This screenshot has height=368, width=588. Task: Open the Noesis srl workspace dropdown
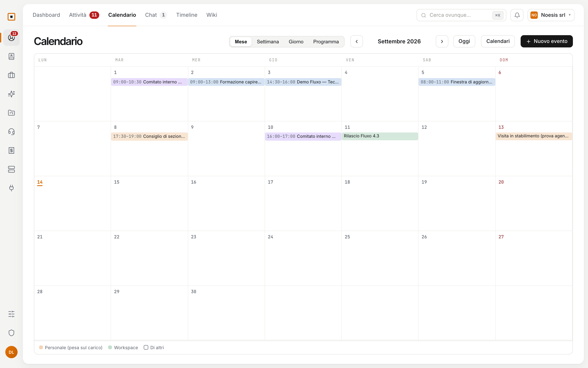(551, 15)
